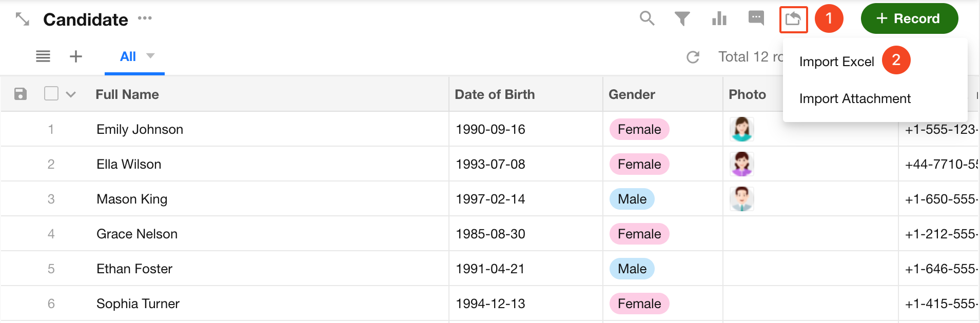Switch to the All view tab
The height and width of the screenshot is (323, 980).
[128, 56]
